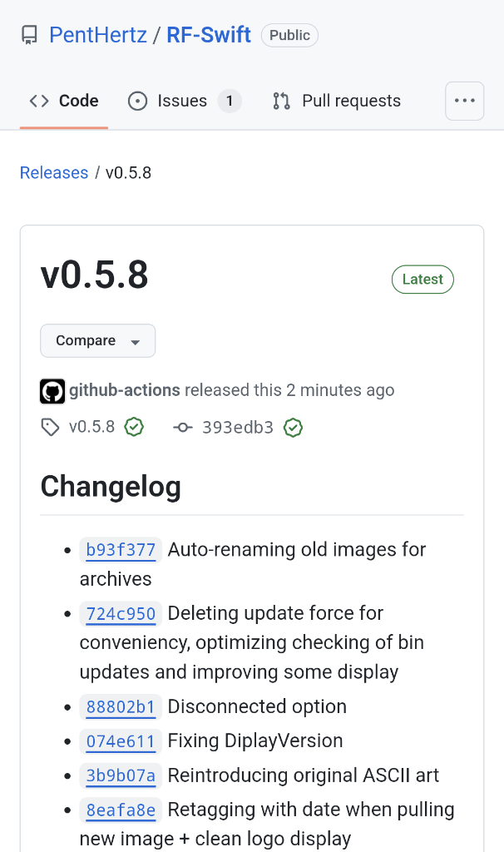Viewport: 504px width, 852px height.
Task: Open the RF-Swift repository link
Action: click(x=209, y=35)
